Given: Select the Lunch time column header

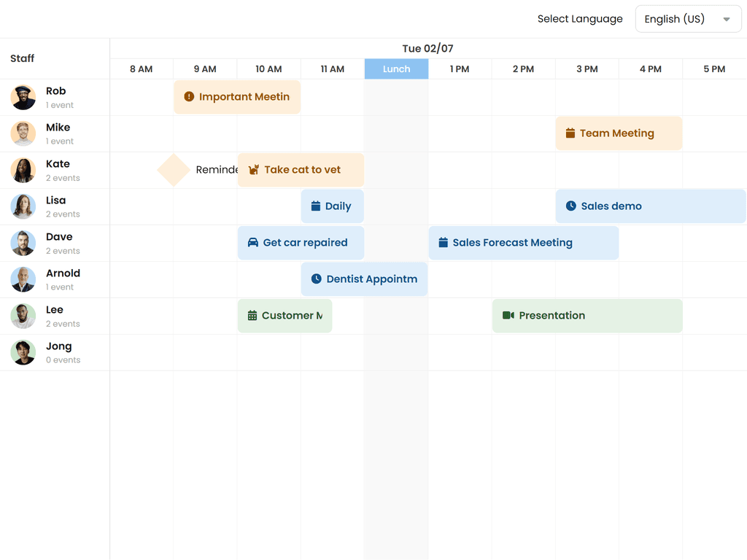Looking at the screenshot, I should 396,69.
